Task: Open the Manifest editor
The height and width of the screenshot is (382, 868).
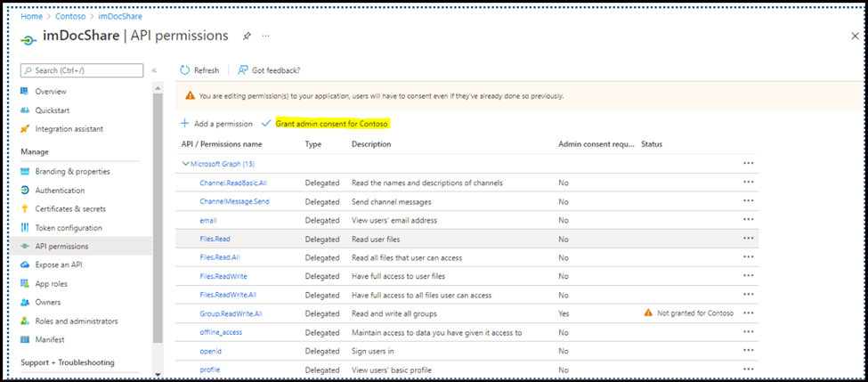Action: point(50,340)
